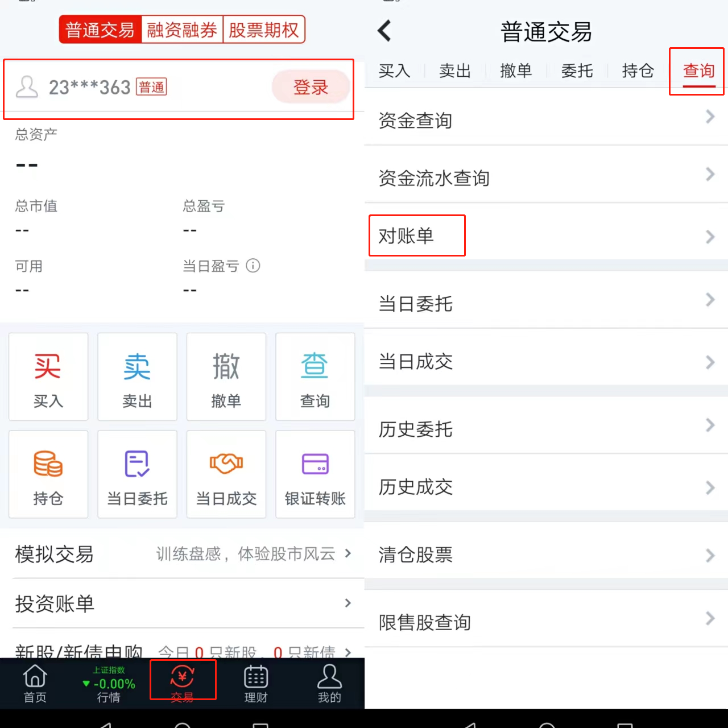Switch to the 持仓 tab
The height and width of the screenshot is (728, 728).
pos(638,71)
